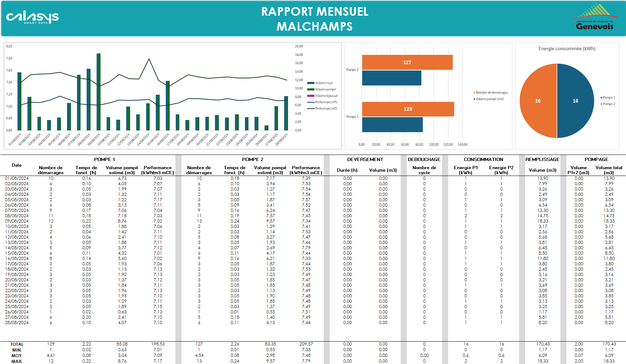Click the 28/08/2024 chart axis label
Image resolution: width=626 pixels, height=364 pixels.
click(x=281, y=139)
